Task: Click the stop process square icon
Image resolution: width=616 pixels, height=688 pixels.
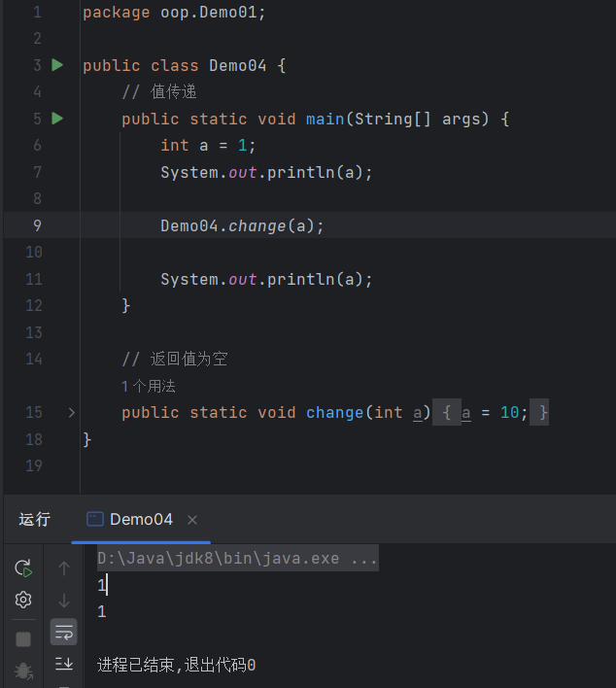Action: tap(23, 638)
